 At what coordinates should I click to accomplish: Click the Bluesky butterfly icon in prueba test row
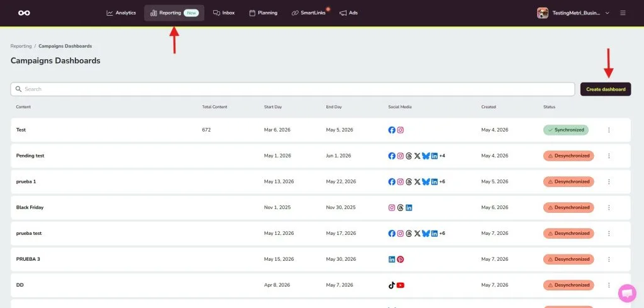point(426,233)
